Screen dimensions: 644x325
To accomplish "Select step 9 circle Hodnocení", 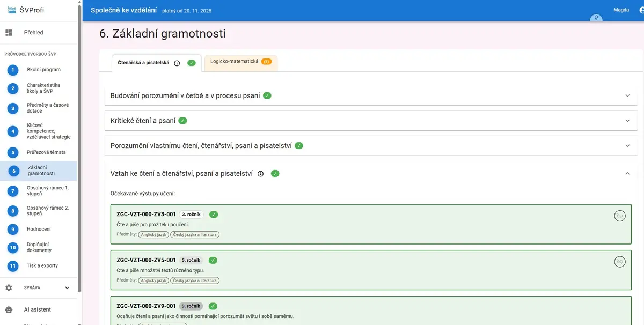I will pos(13,230).
